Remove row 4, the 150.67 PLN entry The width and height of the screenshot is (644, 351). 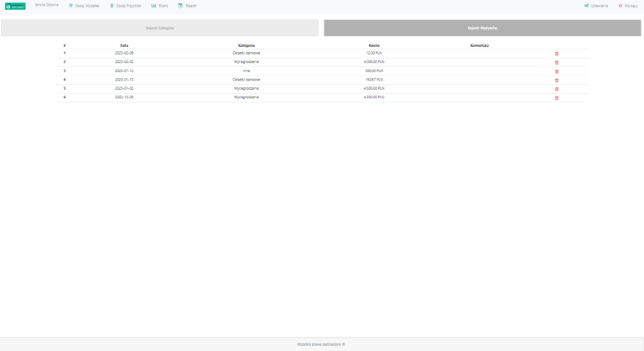tap(557, 80)
